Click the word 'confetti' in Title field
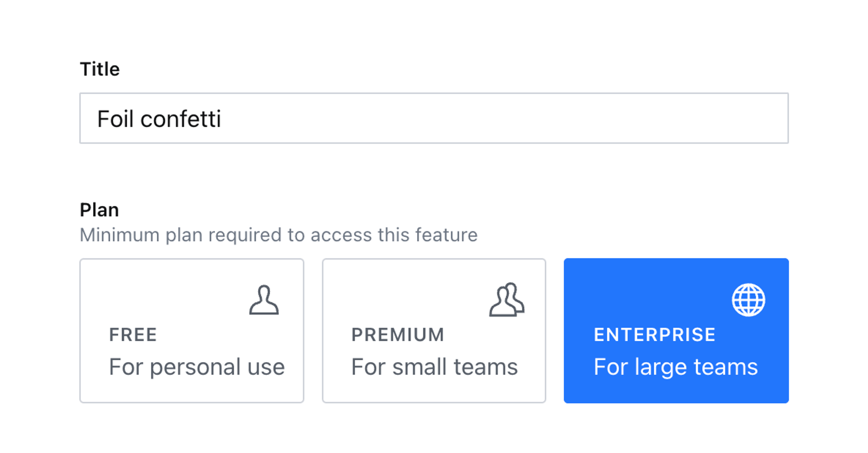This screenshot has width=868, height=453. click(181, 119)
